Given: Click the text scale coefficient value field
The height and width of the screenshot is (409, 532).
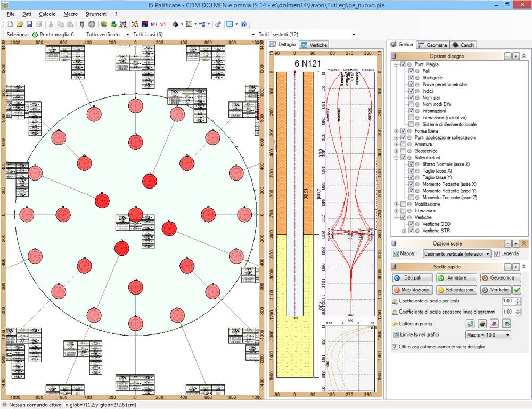Looking at the screenshot, I should point(507,301).
